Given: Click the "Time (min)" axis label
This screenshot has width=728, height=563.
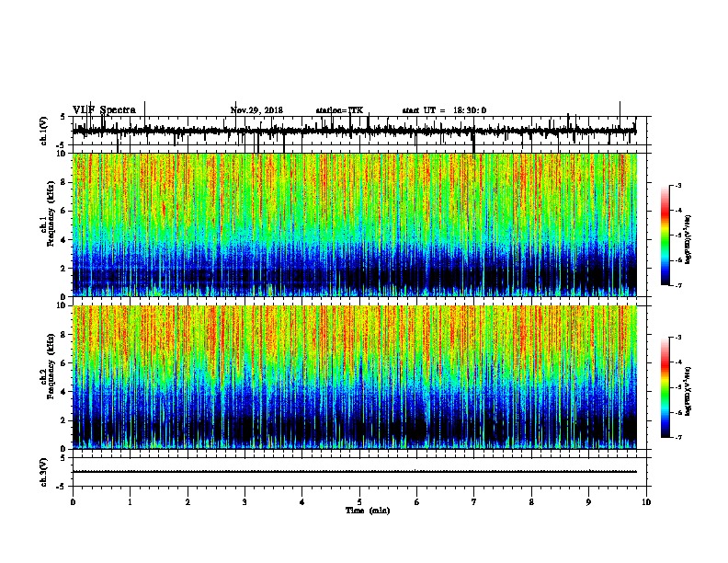Looking at the screenshot, I should click(368, 511).
